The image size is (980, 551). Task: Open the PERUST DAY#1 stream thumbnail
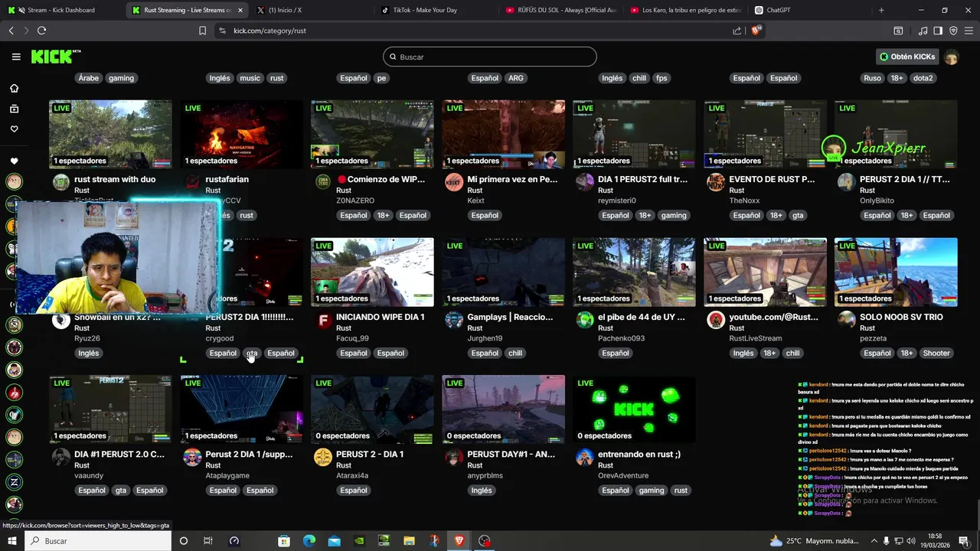click(x=504, y=409)
